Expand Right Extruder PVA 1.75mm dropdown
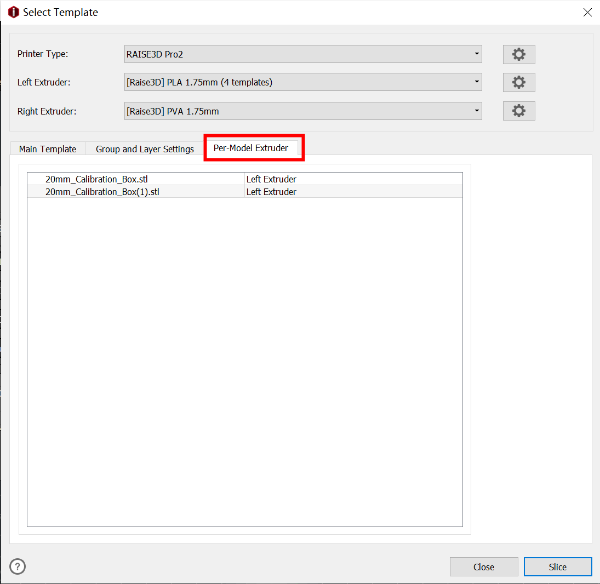 tap(302, 110)
